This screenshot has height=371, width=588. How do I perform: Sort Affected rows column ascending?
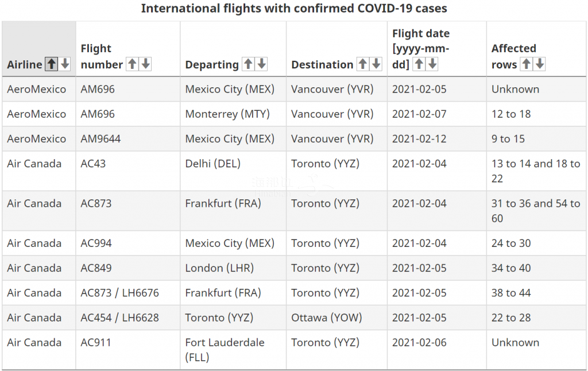tap(526, 64)
